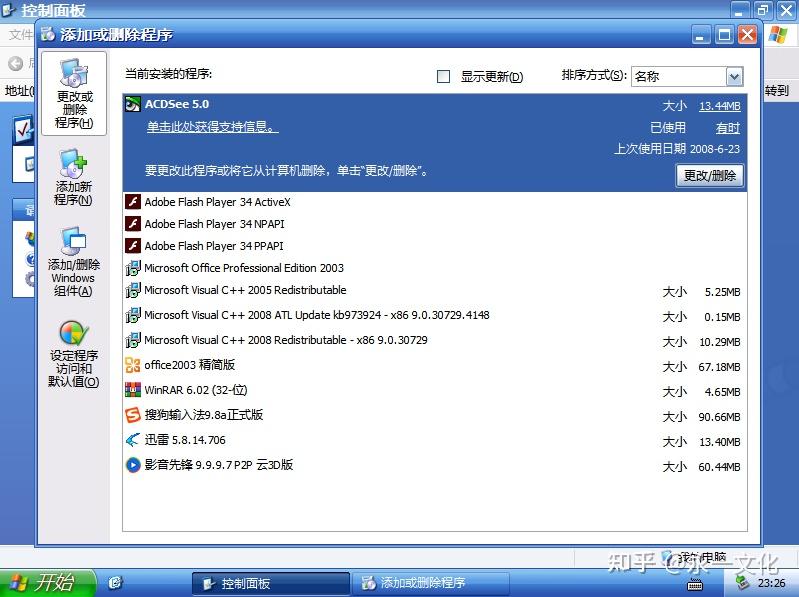Select Adobe Flash Player 34 ActiveX row text
799x597 pixels.
217,202
